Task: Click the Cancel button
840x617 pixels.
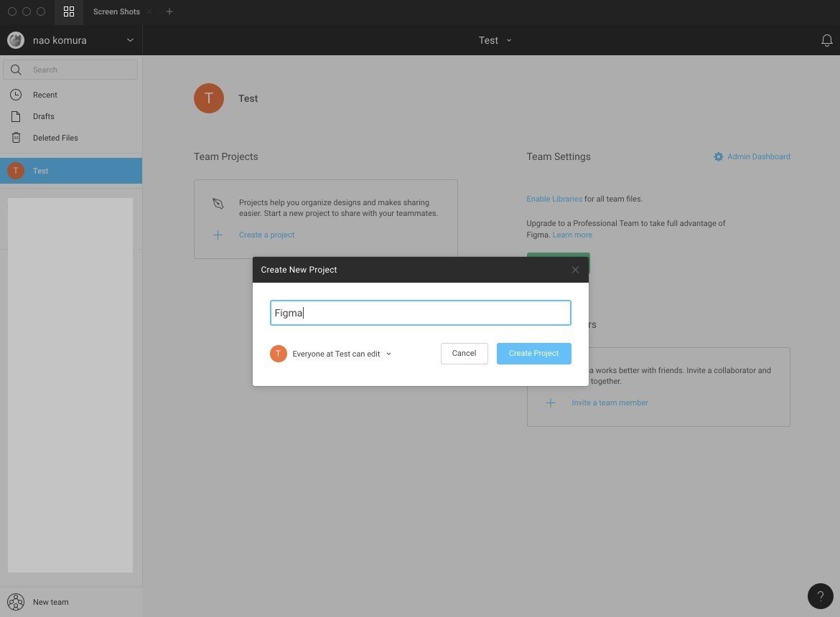Action: tap(464, 353)
